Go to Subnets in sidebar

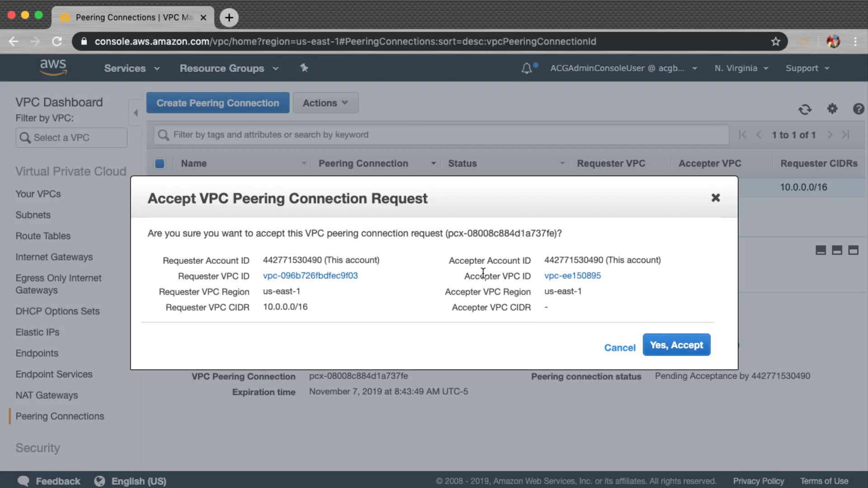click(33, 215)
